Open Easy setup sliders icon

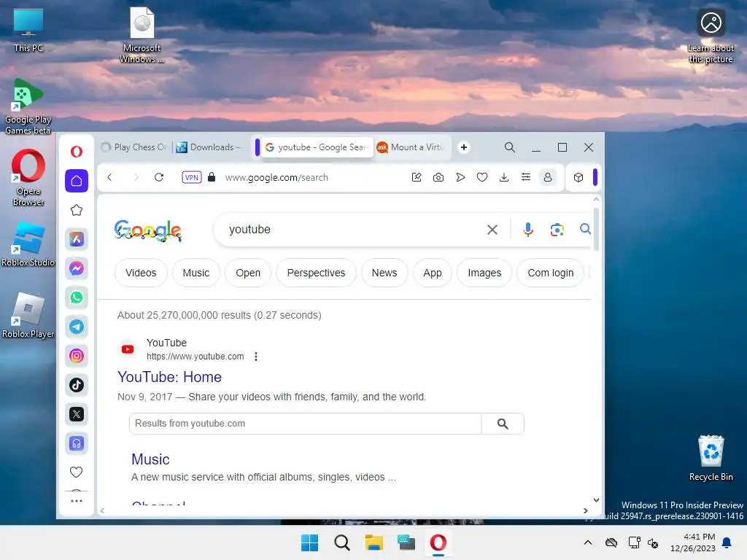(526, 177)
